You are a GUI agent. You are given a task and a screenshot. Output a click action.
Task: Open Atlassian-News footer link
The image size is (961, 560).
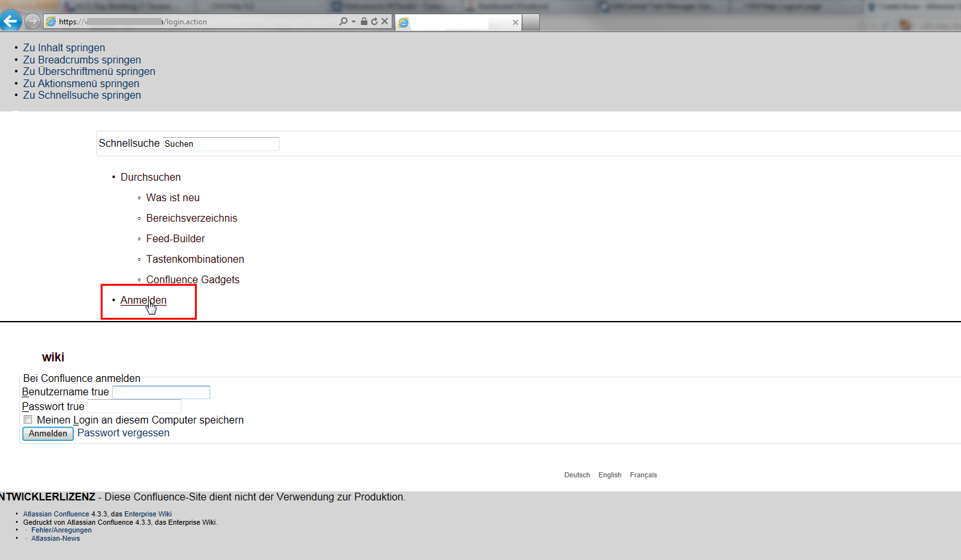coord(56,539)
